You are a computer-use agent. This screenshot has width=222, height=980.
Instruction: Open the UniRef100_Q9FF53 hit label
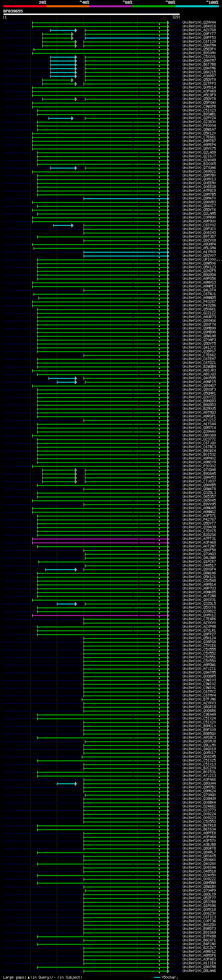click(199, 38)
